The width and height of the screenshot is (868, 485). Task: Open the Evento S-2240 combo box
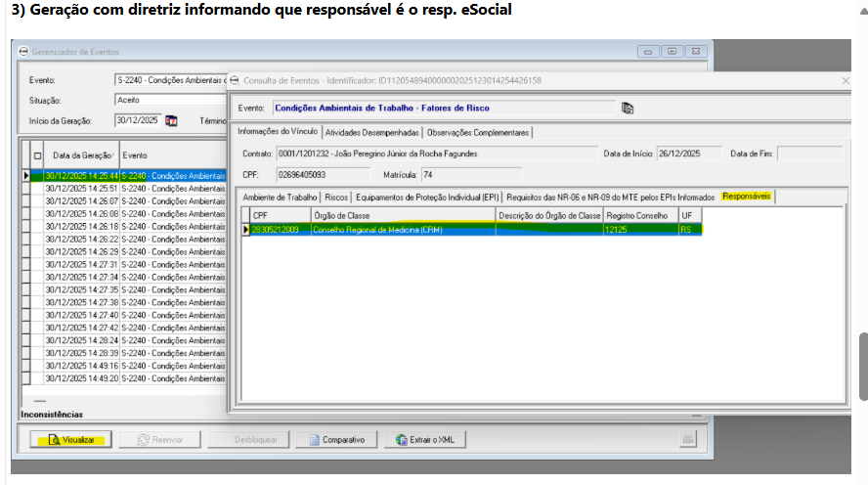pos(170,80)
